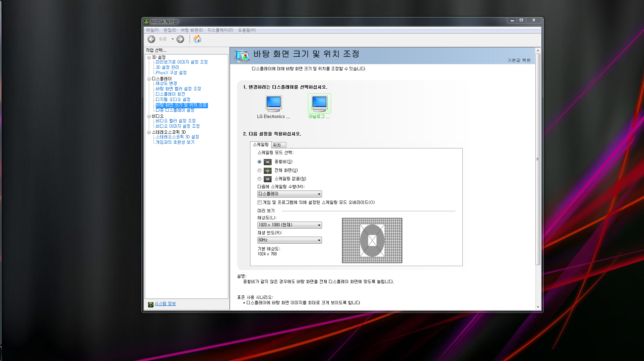Open PhysX 구성 설정 page

coord(171,73)
